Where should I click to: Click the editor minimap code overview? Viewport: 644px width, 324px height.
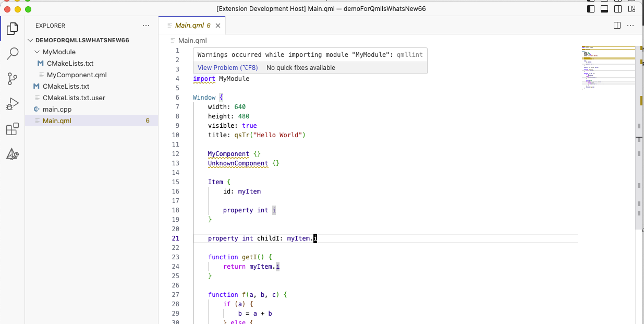click(608, 68)
